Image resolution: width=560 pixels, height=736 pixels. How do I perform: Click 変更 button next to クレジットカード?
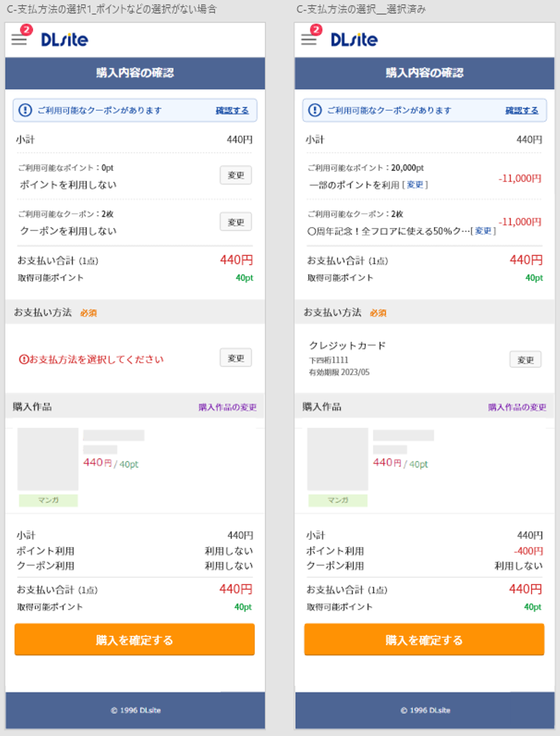pyautogui.click(x=525, y=360)
